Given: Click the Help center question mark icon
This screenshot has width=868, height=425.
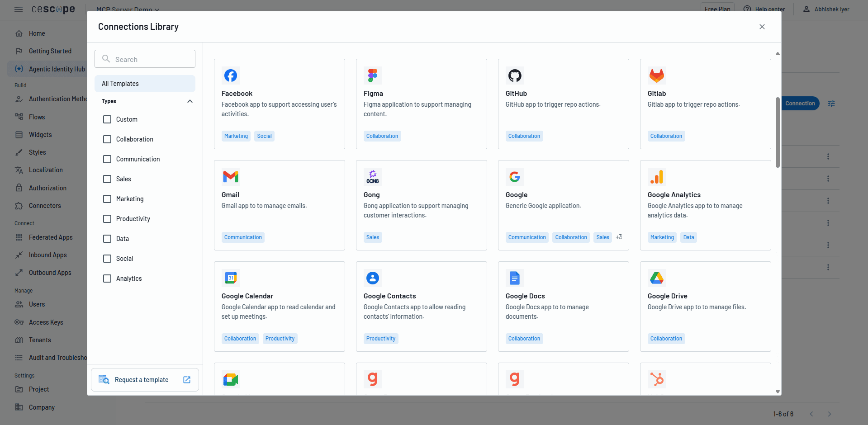Looking at the screenshot, I should click(x=747, y=9).
